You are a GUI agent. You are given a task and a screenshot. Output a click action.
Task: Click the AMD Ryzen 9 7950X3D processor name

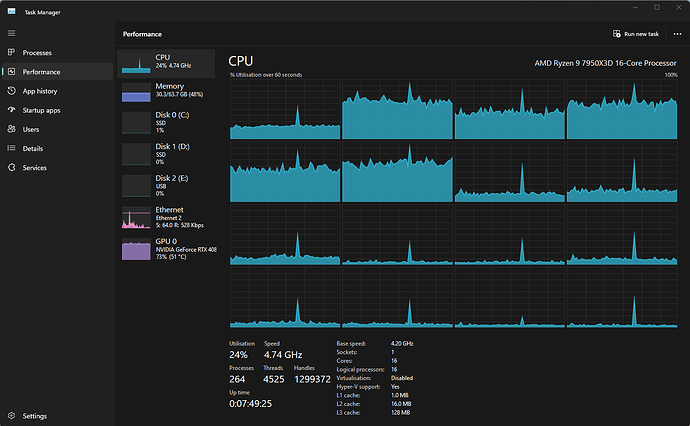tap(605, 63)
